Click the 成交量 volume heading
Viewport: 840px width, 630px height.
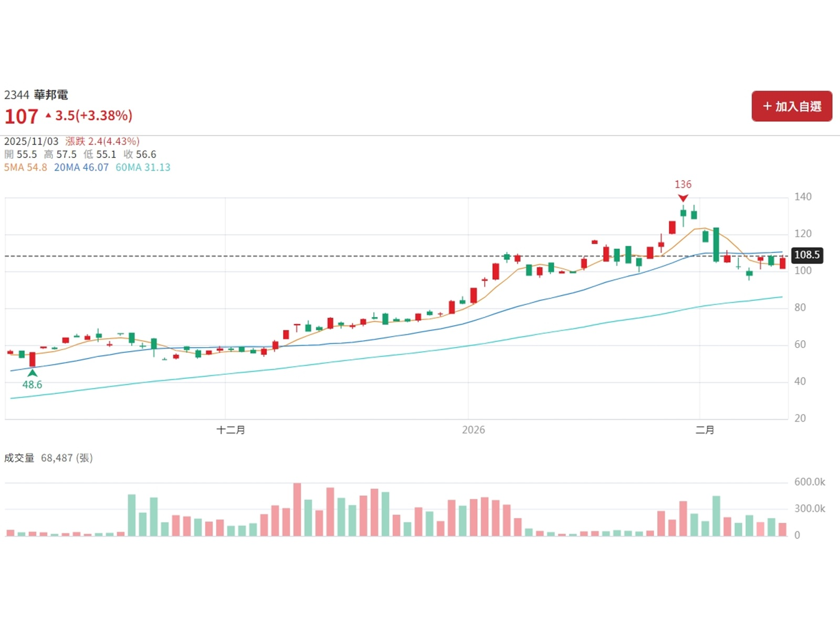tap(19, 458)
